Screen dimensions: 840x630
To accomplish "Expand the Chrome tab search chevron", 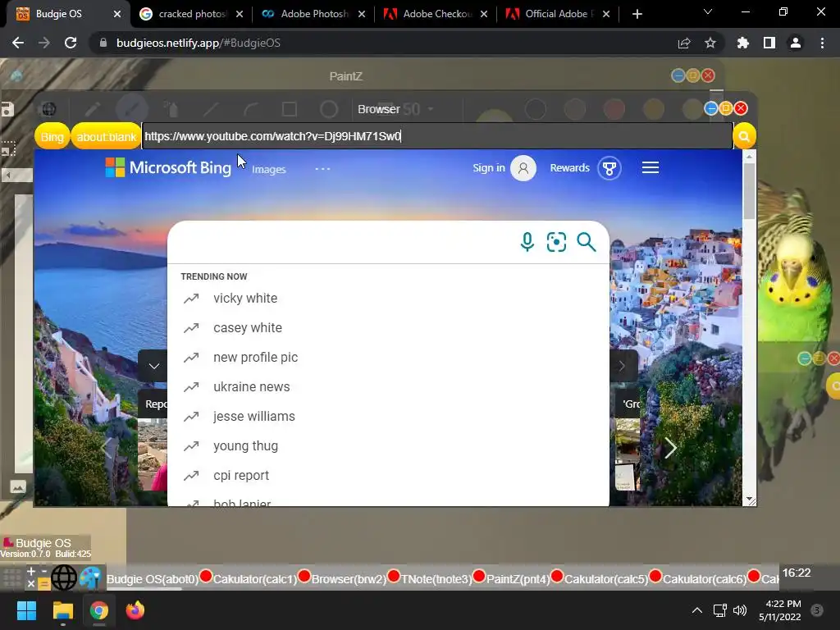I will 708,11.
